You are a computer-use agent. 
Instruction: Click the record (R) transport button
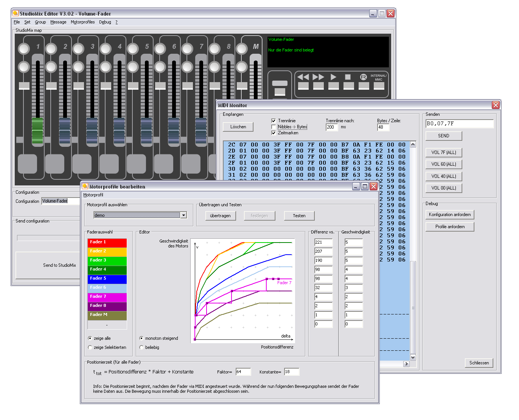(x=364, y=86)
